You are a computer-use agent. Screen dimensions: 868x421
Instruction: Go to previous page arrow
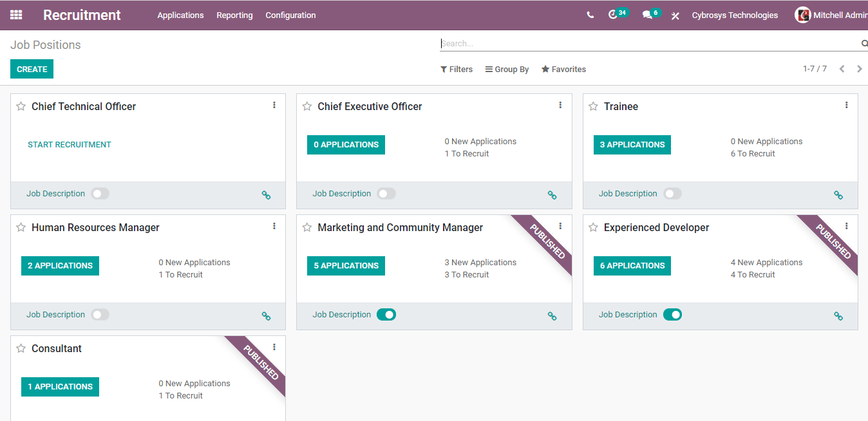tap(842, 69)
